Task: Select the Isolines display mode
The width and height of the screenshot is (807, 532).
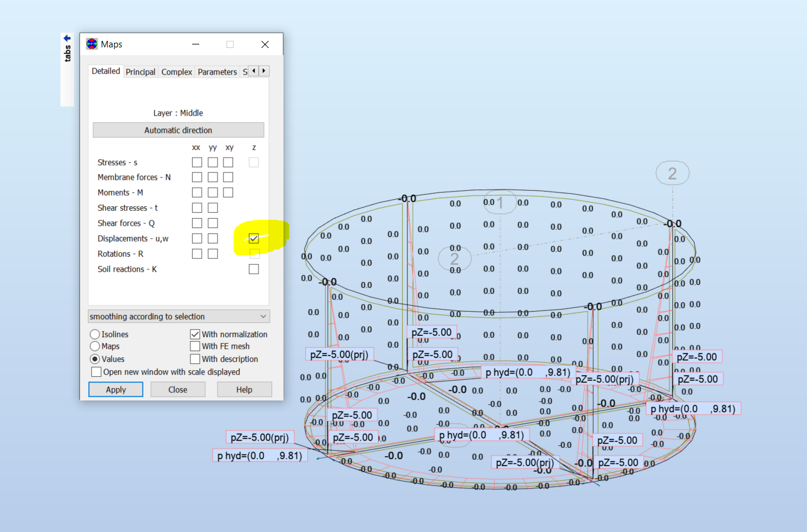Action: pos(95,334)
